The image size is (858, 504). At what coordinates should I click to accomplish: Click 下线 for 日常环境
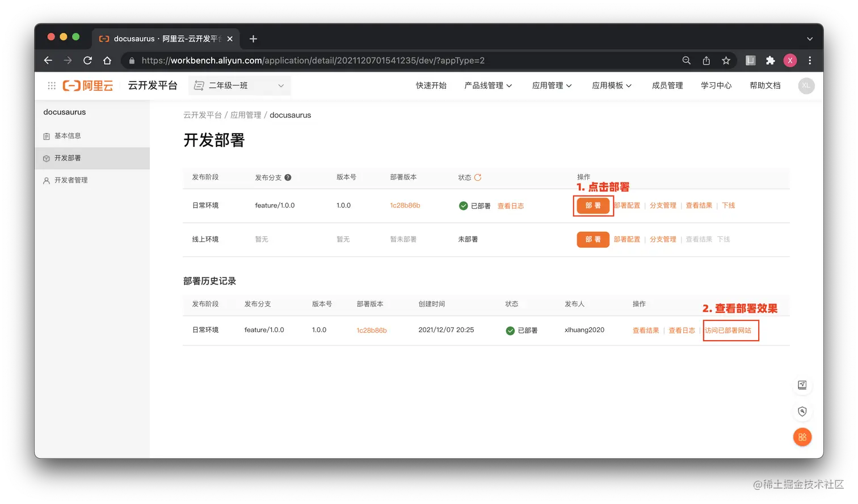729,205
